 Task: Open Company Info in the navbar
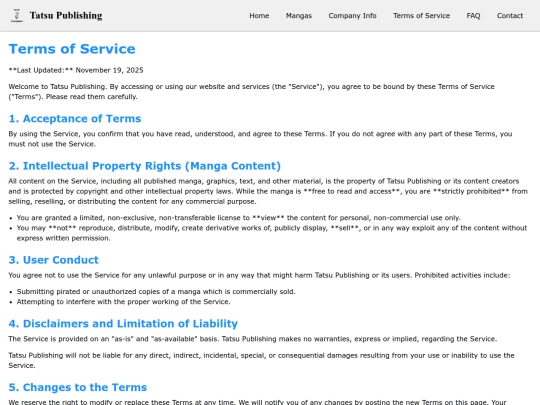pyautogui.click(x=352, y=15)
